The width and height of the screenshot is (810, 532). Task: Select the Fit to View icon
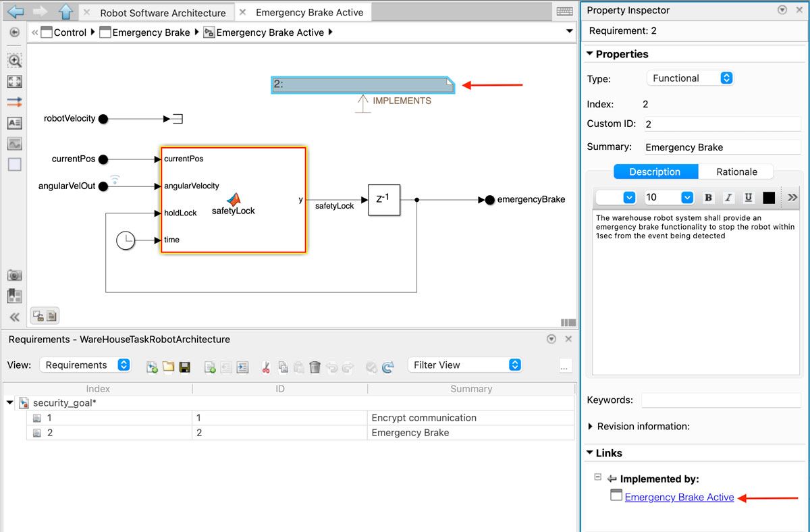[x=14, y=82]
